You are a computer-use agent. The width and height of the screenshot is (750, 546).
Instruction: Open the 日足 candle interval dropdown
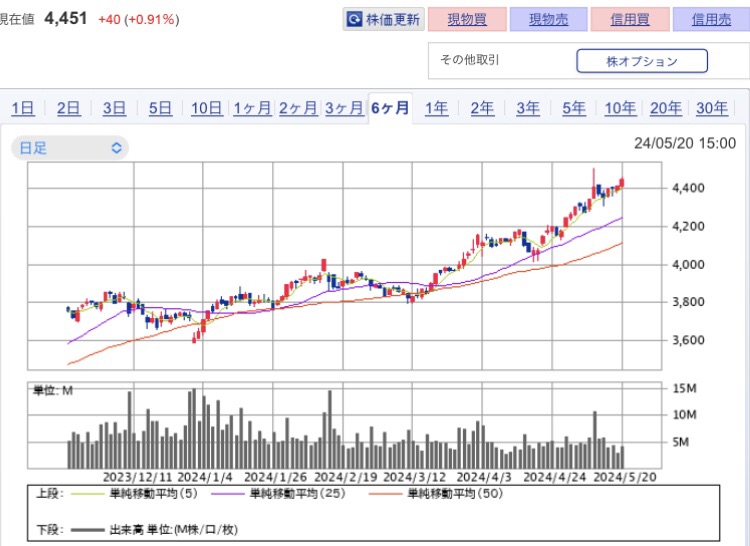coord(70,148)
